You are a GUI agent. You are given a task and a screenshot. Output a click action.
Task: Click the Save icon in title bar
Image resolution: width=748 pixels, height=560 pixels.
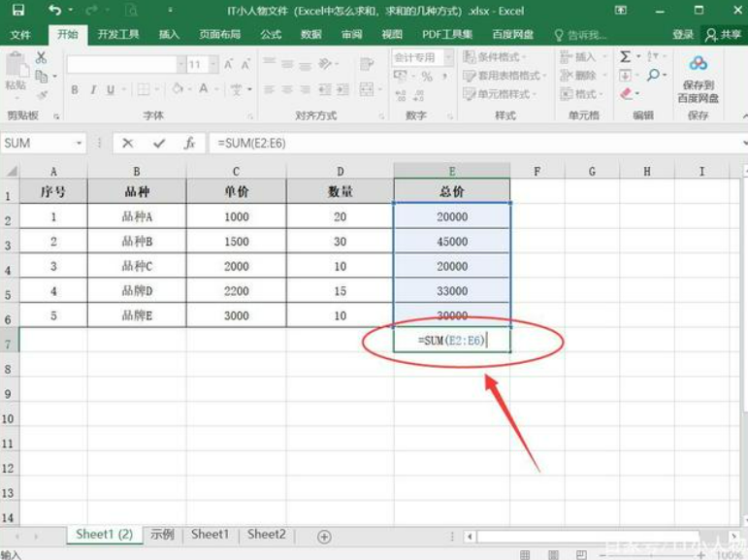click(x=18, y=11)
